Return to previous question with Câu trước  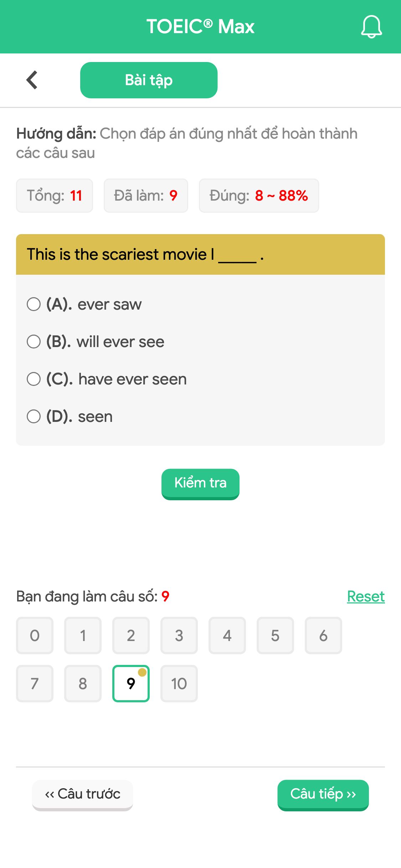[82, 795]
